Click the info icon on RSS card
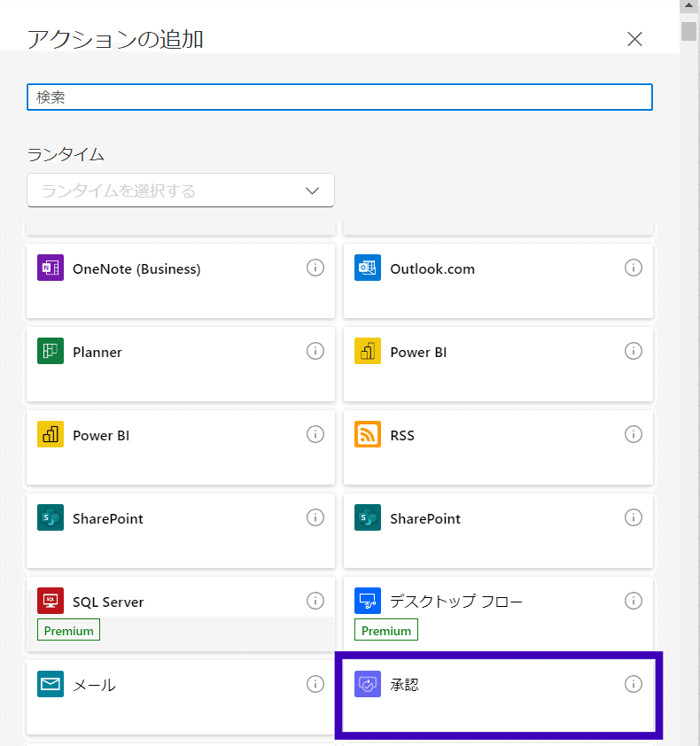Screen dimensions: 700x746 (633, 434)
